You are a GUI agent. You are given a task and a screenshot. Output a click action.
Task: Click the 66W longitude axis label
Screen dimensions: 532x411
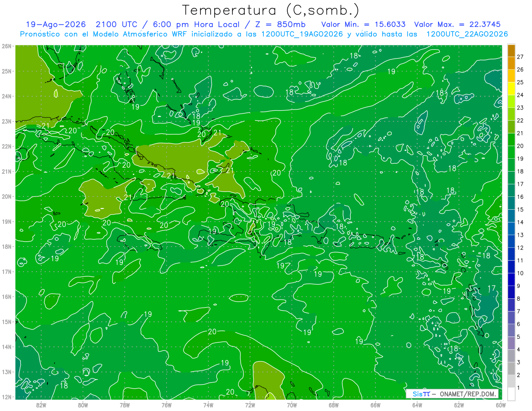376,405
